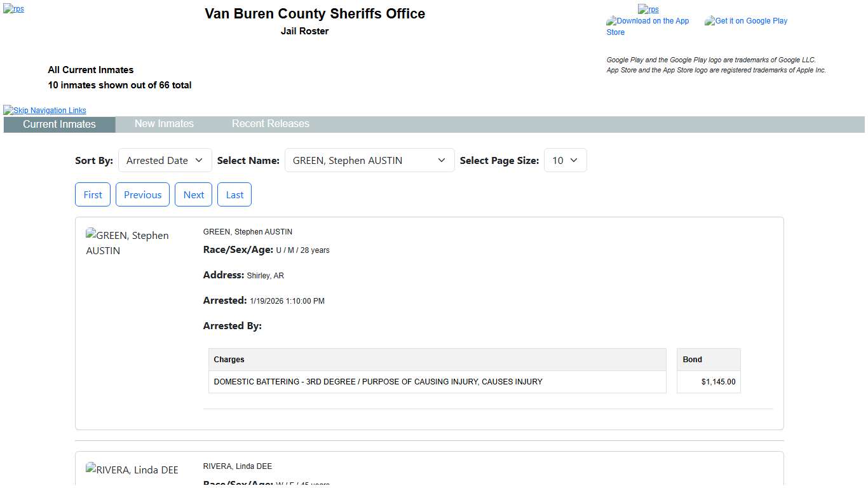Open the Download on the App Store badge
Viewport: 868px width, 488px height.
pos(648,26)
